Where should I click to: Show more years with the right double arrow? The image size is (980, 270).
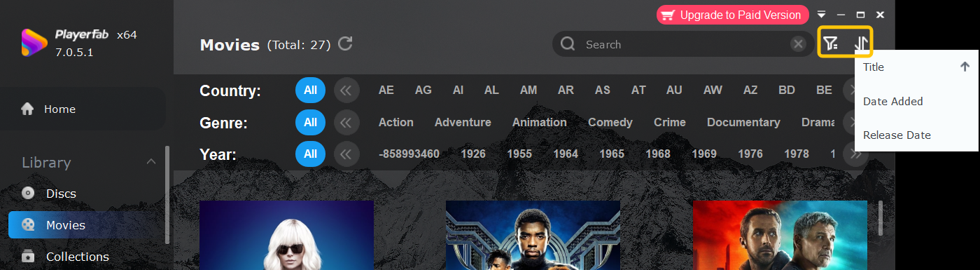pyautogui.click(x=854, y=154)
